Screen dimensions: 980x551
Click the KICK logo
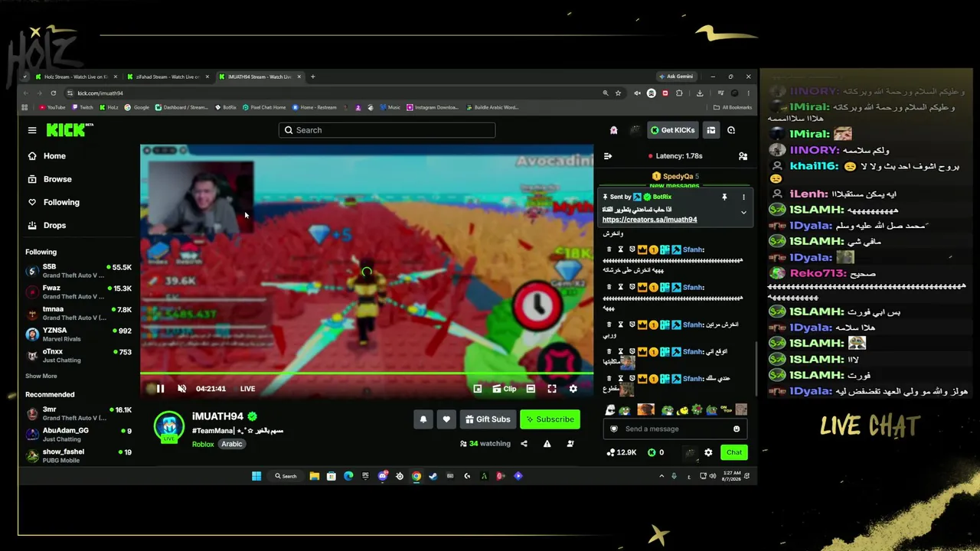[x=69, y=130]
